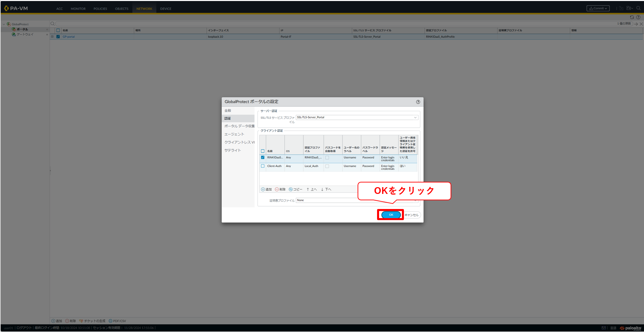Select ポータル in the left tree
644x332 pixels.
coord(22,30)
